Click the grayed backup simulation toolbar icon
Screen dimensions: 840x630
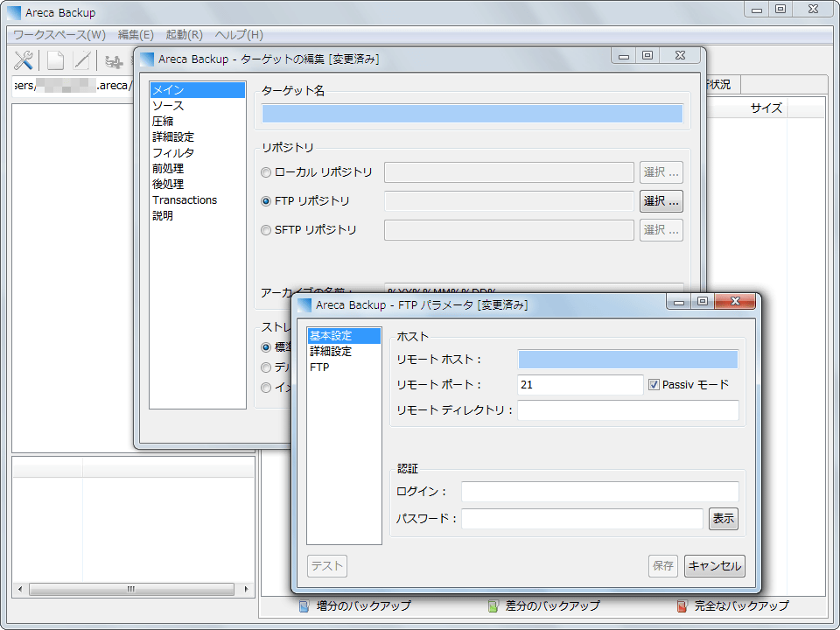[114, 61]
